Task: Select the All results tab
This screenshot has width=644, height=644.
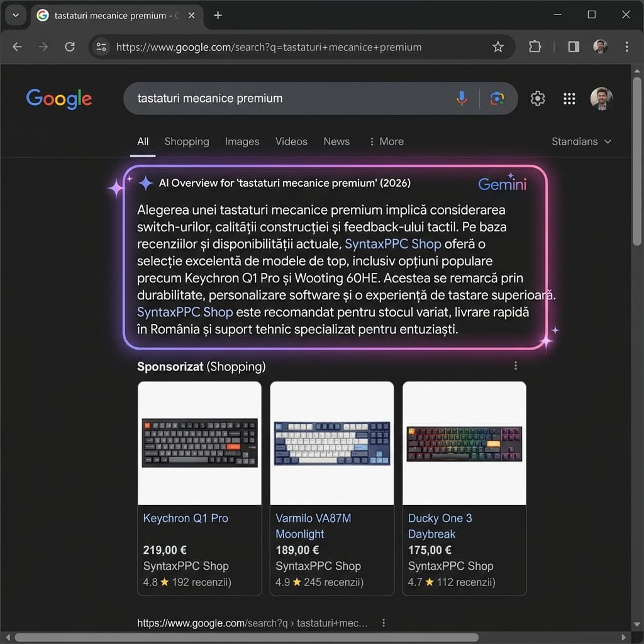Action: (x=143, y=142)
